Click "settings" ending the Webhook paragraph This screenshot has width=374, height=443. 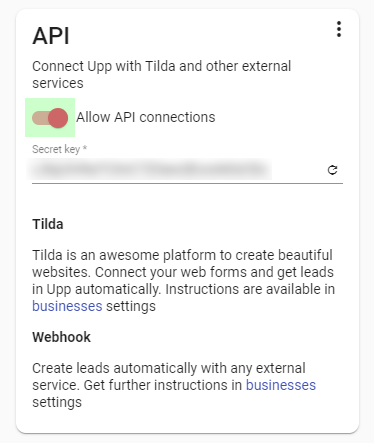click(57, 402)
